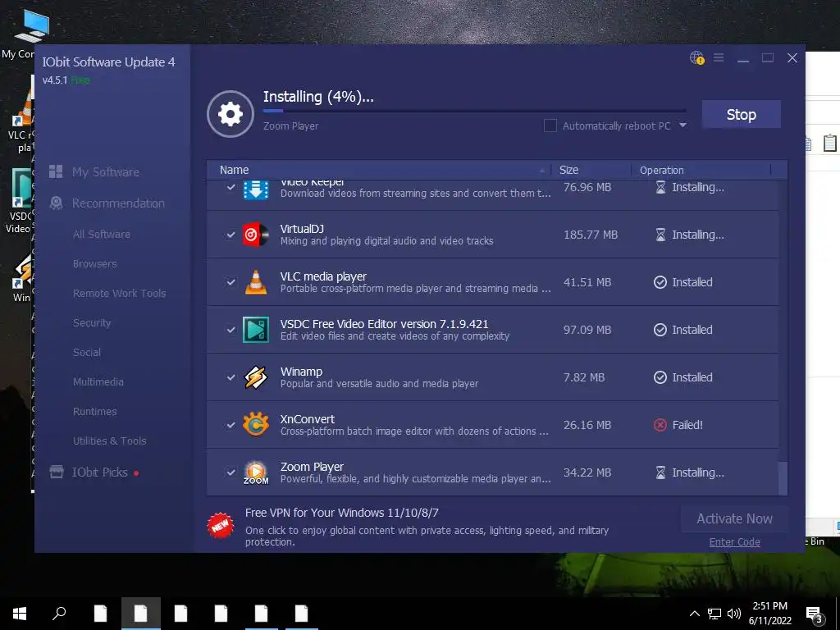Click the IObit Picks store icon
Screen dimensions: 840x630
tap(57, 472)
